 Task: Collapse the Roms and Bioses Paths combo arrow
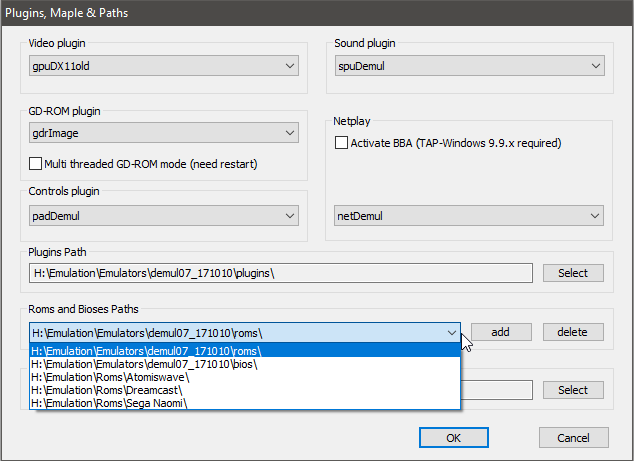coord(452,333)
